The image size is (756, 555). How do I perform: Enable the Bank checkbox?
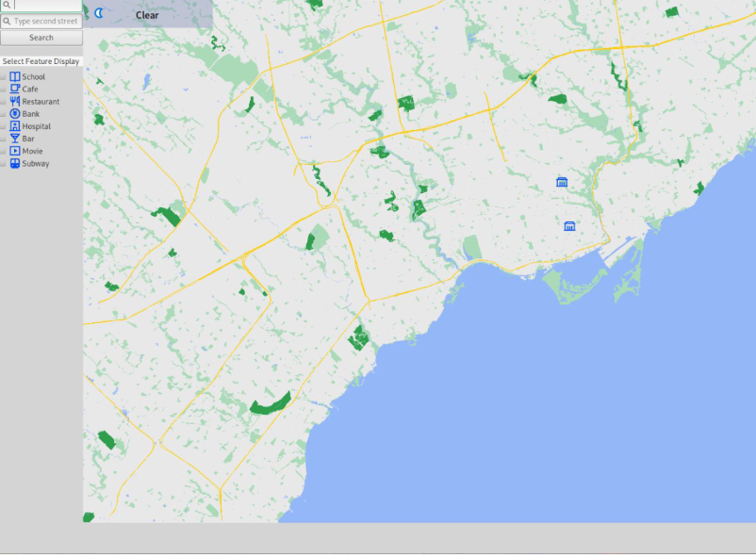pyautogui.click(x=3, y=114)
